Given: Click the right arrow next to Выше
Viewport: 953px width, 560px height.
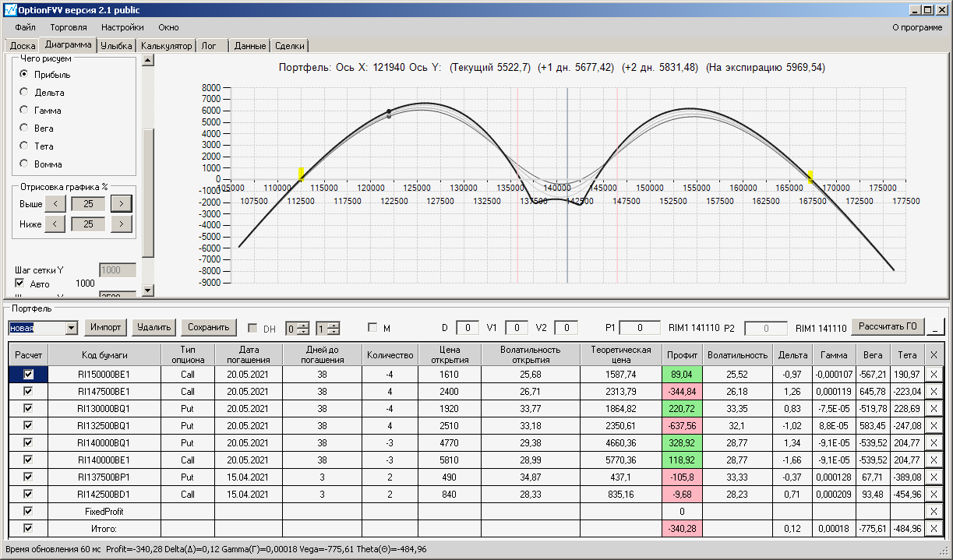Looking at the screenshot, I should [x=121, y=204].
